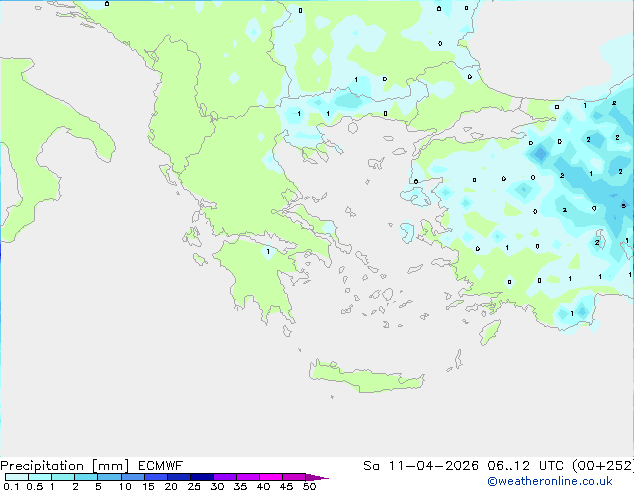
Task: Click the '5' precipitation value on map
Action: pos(623,206)
